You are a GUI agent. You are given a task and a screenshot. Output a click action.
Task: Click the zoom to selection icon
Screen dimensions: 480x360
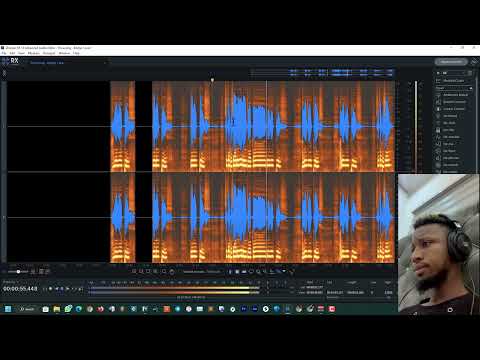tap(149, 272)
